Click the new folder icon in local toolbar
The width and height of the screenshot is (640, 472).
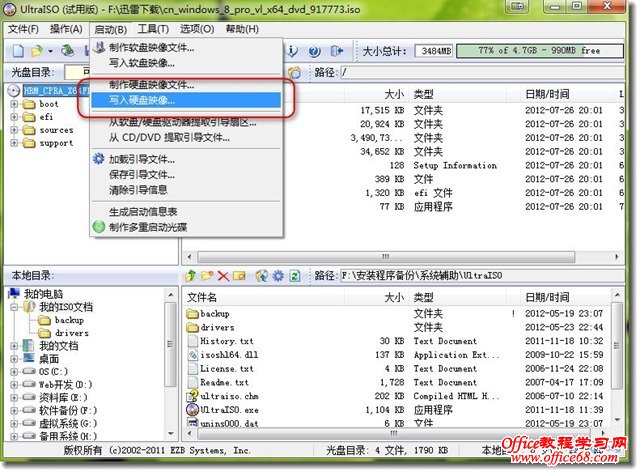tap(207, 276)
